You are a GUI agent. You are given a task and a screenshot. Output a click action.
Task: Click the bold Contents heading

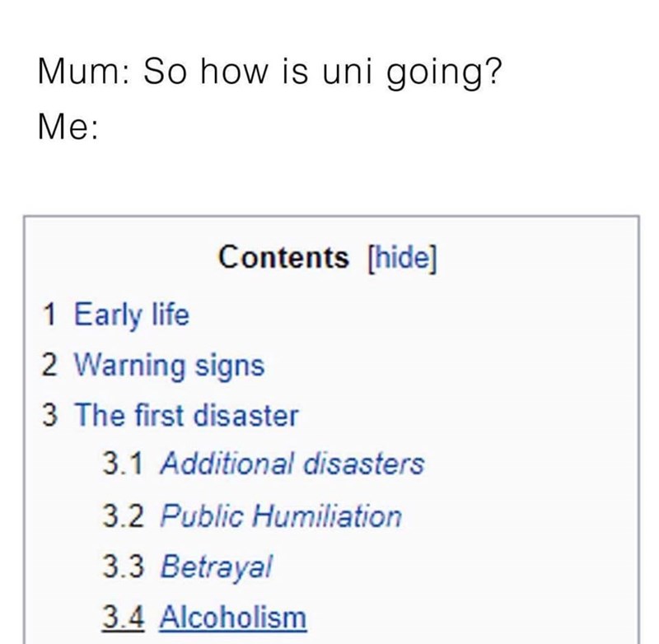pos(283,258)
